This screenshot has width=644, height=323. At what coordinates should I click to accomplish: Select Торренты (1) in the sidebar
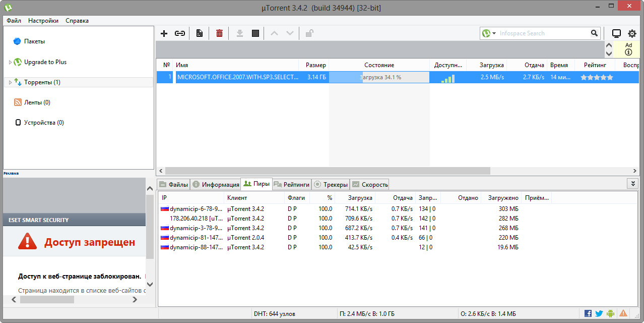tap(42, 82)
